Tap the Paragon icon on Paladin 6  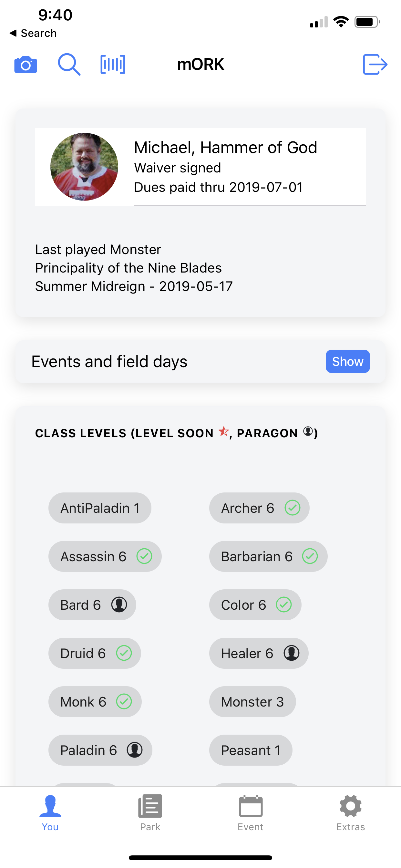(x=134, y=750)
